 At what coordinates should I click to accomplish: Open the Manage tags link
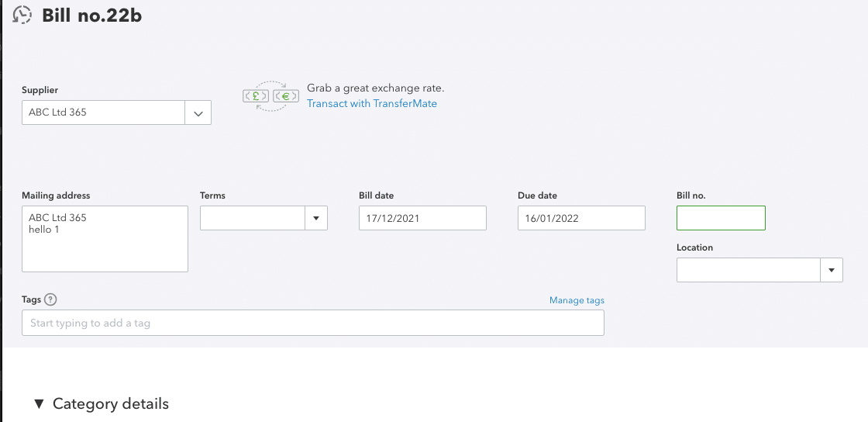click(x=577, y=300)
